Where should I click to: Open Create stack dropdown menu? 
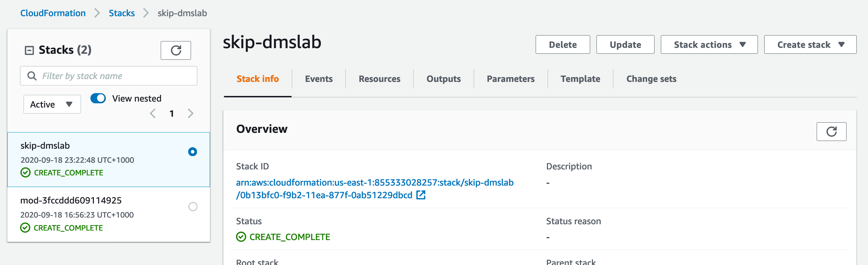point(810,45)
